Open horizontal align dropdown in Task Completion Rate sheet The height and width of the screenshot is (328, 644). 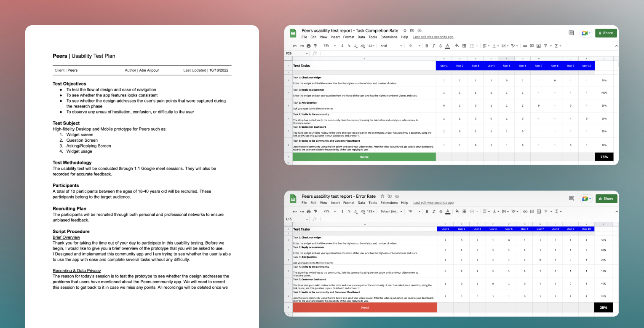coord(486,46)
